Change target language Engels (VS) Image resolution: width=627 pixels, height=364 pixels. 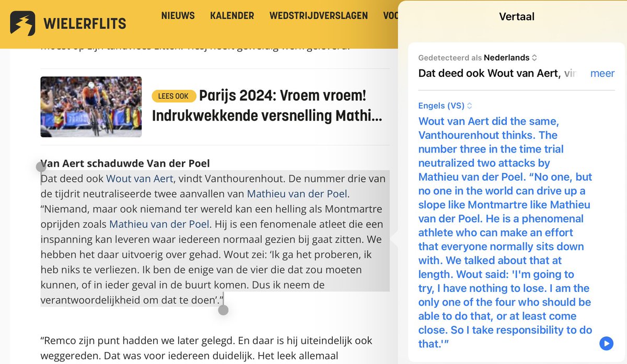(445, 105)
